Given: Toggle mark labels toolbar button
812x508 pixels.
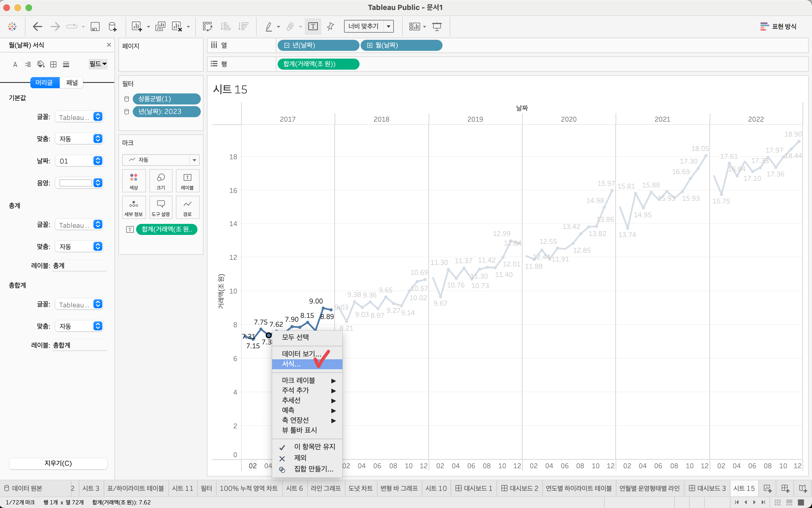Looking at the screenshot, I should 313,27.
